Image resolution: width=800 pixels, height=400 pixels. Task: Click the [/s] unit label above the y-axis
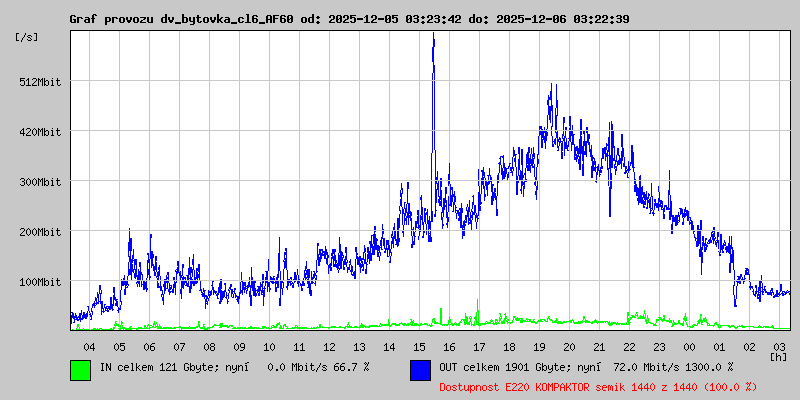click(27, 37)
